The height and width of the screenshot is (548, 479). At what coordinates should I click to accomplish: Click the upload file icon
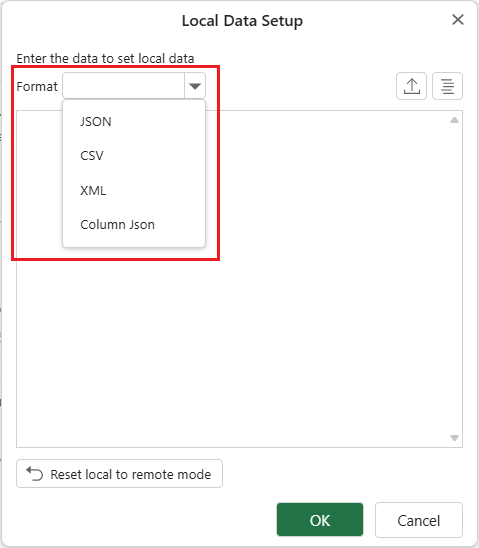pyautogui.click(x=411, y=86)
